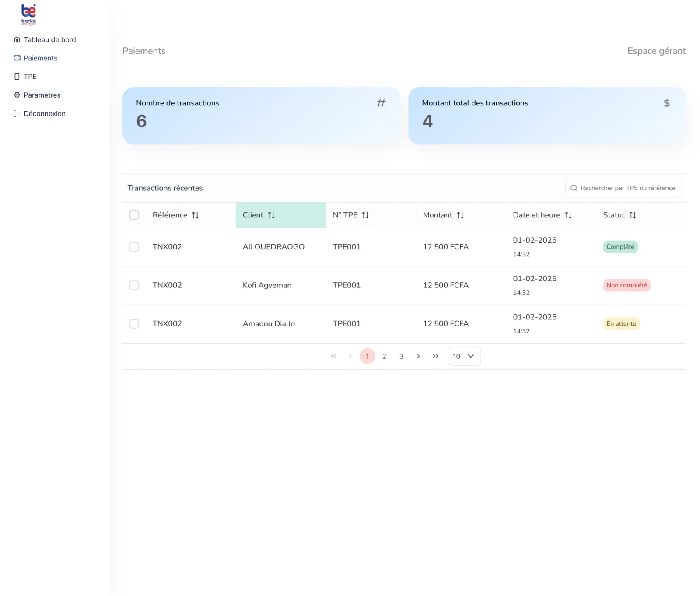
Task: Click the Paramètres gear icon
Action: [17, 95]
